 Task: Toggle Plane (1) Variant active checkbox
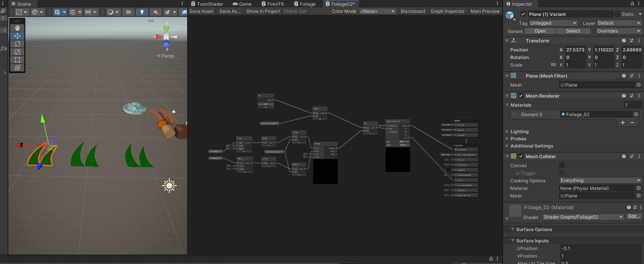click(523, 14)
